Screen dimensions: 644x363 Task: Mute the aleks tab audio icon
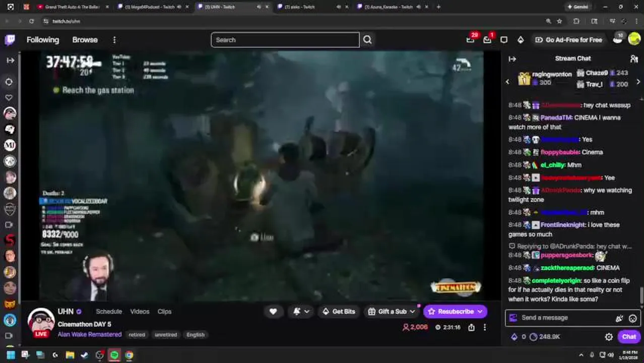(x=338, y=7)
